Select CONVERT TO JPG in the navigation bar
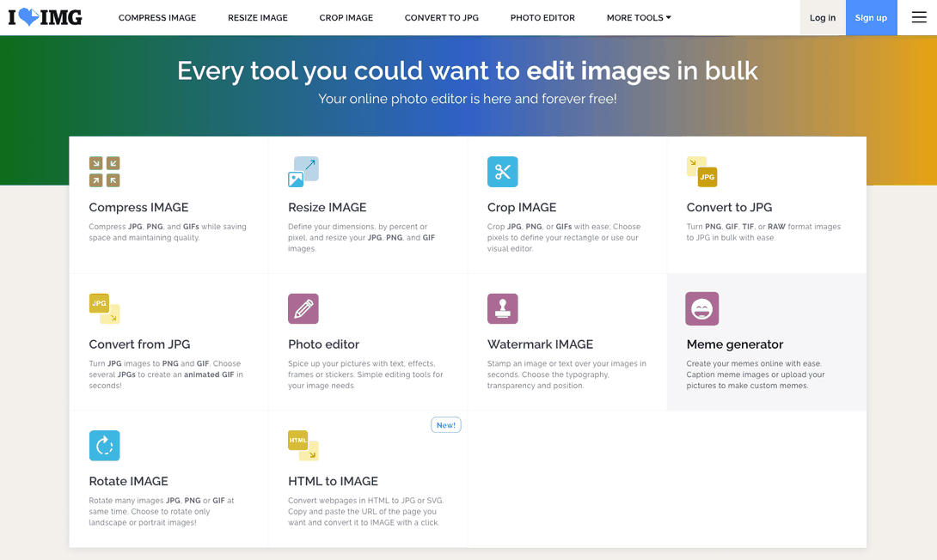Screen dimensions: 937x560 442,18
